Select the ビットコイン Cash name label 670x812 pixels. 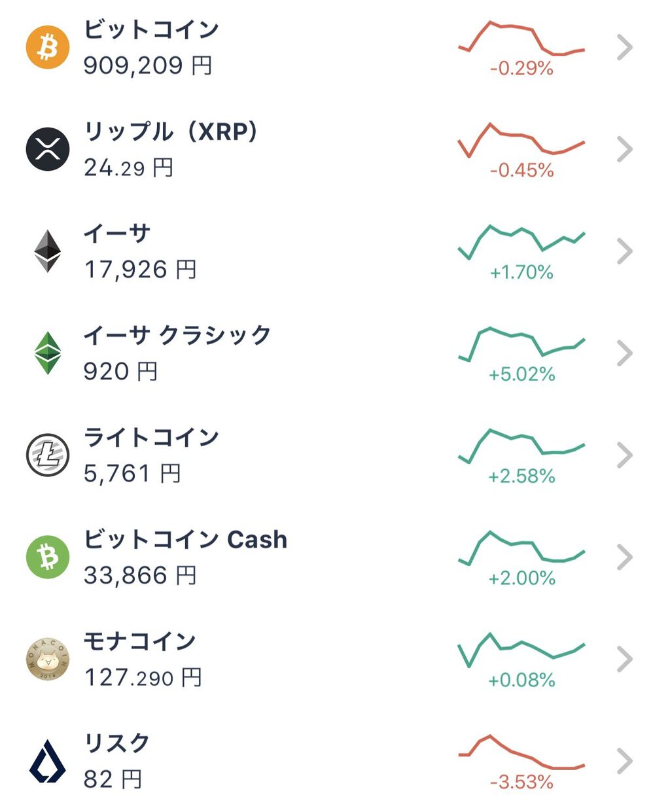[185, 539]
